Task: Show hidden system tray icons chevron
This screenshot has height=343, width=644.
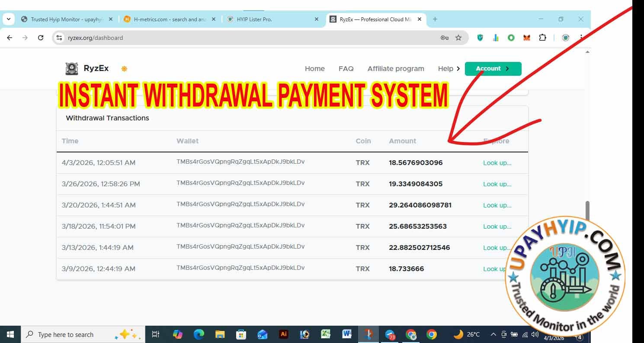Action: 493,334
